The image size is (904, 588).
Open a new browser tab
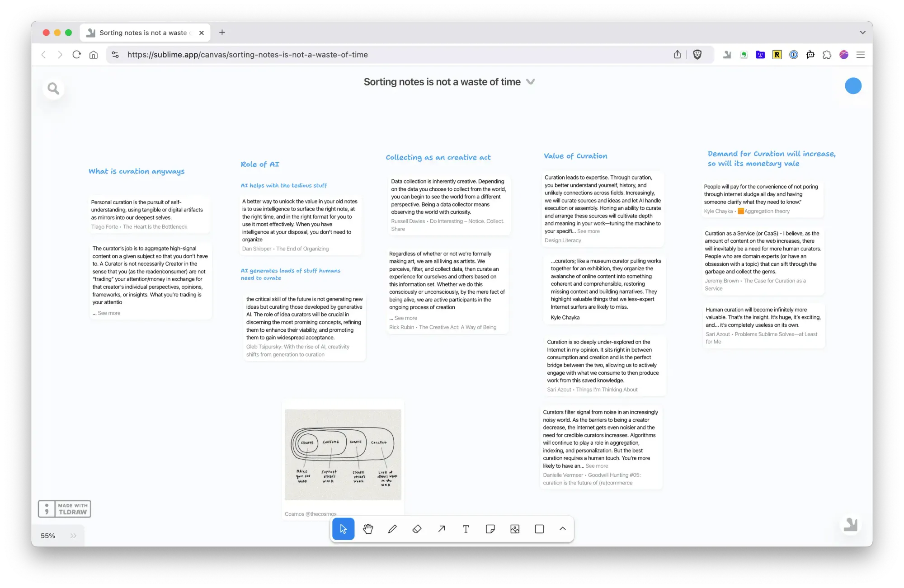(x=222, y=33)
